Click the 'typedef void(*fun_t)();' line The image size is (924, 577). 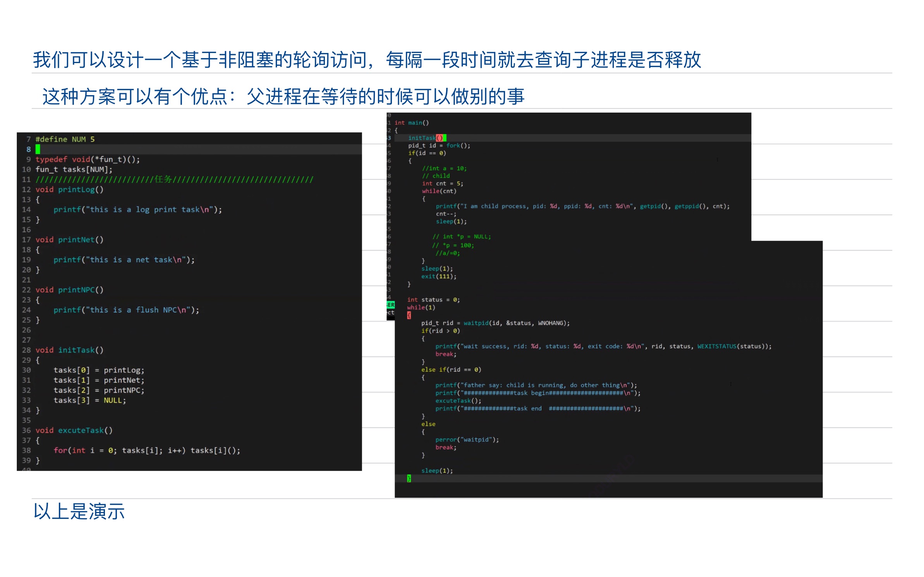click(x=88, y=159)
